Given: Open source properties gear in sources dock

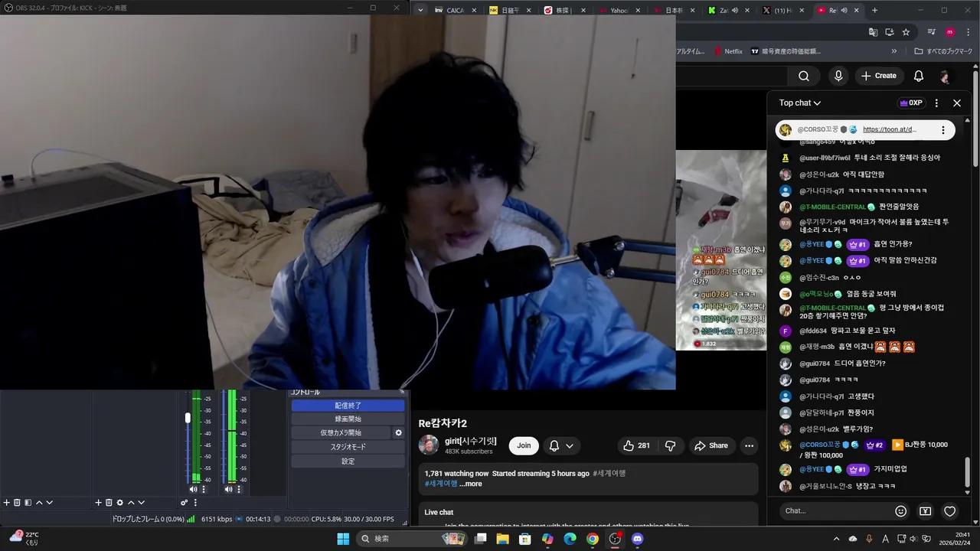Looking at the screenshot, I should (119, 503).
